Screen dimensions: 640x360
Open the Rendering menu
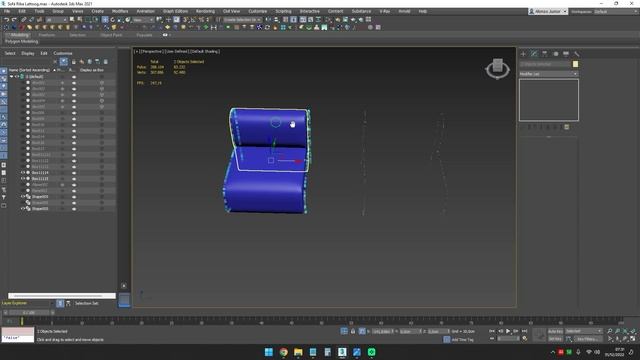point(205,11)
